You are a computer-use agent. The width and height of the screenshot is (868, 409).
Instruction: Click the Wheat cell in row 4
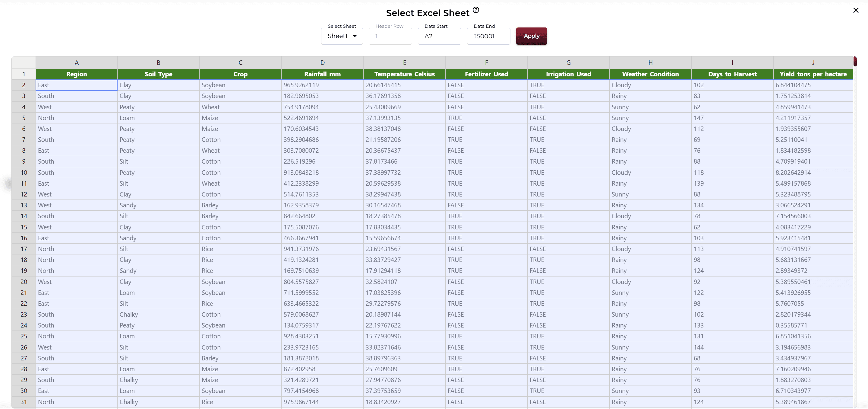240,107
